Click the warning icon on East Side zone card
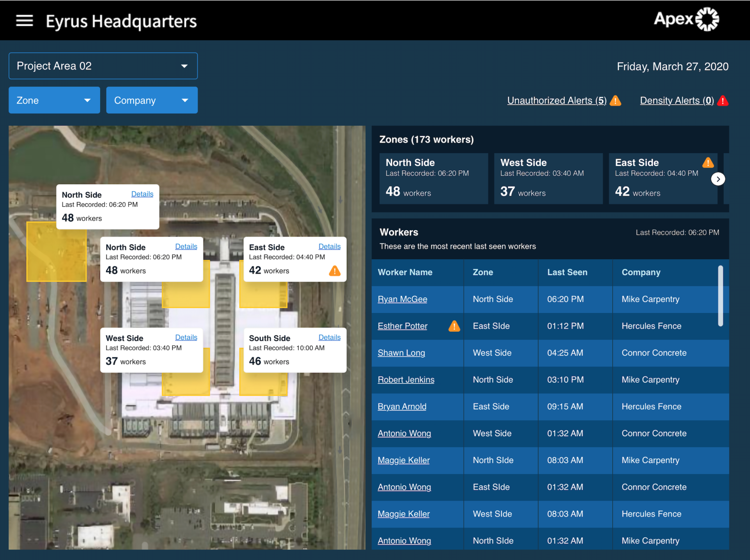This screenshot has height=560, width=750. (709, 162)
